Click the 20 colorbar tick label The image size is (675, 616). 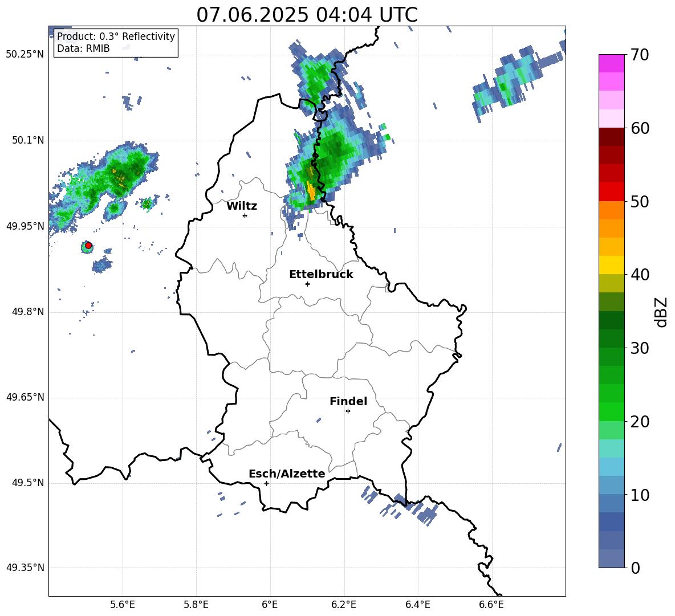click(x=640, y=422)
